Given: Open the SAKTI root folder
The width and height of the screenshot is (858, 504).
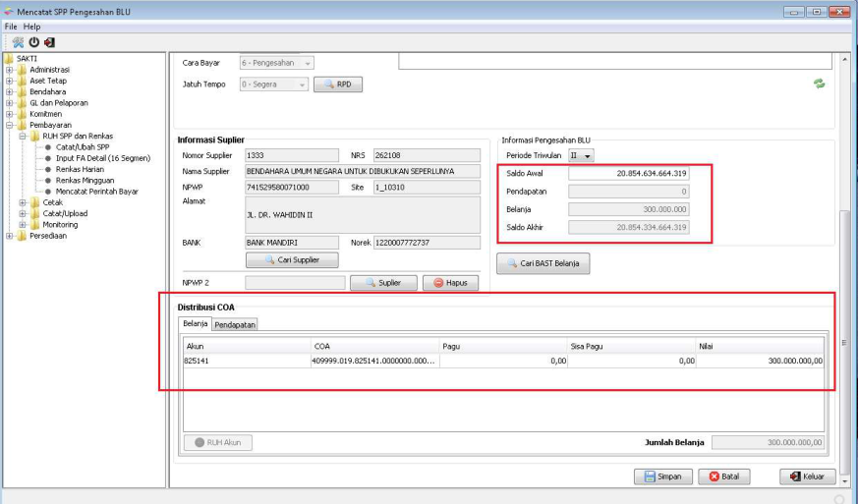Looking at the screenshot, I should 27,59.
